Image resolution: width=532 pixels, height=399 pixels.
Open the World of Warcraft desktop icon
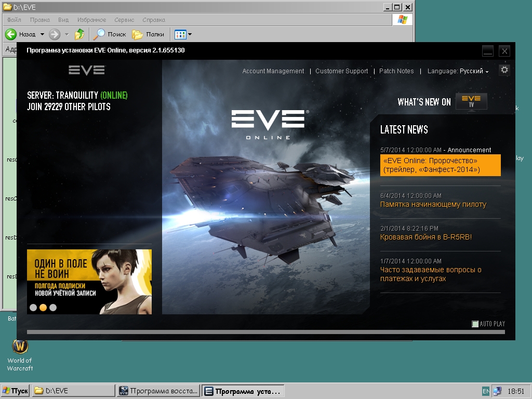coord(20,355)
